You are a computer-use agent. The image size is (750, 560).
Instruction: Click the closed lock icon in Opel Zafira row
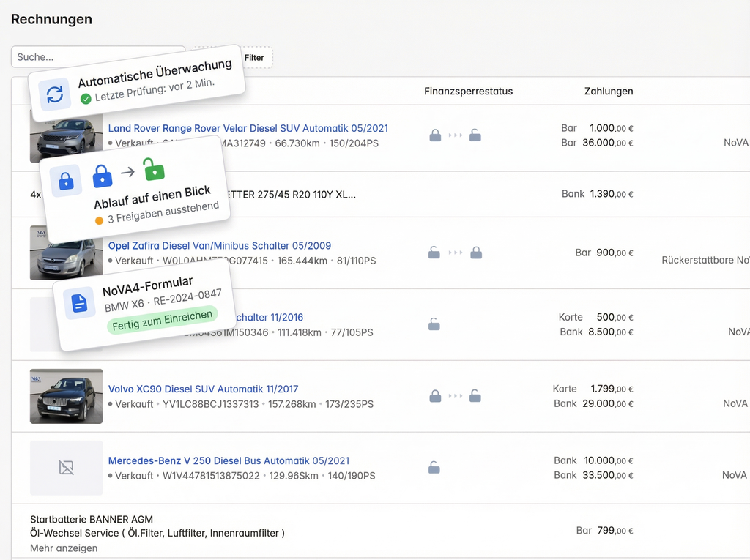476,253
